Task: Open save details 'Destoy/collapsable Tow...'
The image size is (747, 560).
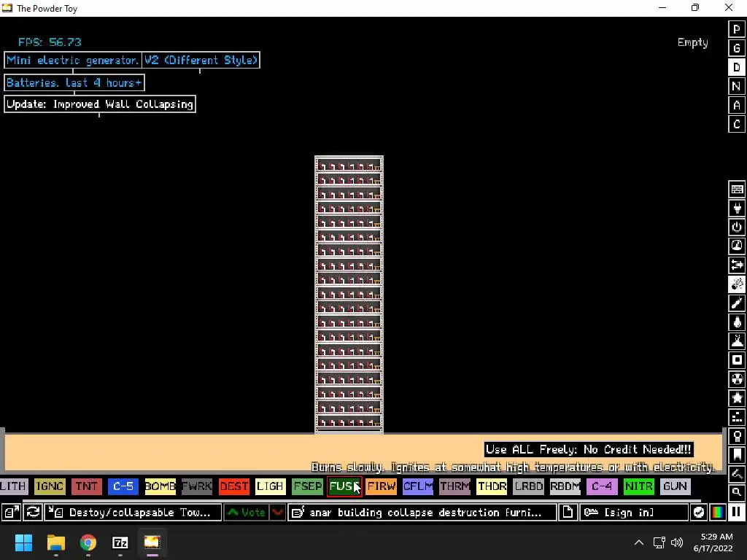Action: (x=133, y=513)
